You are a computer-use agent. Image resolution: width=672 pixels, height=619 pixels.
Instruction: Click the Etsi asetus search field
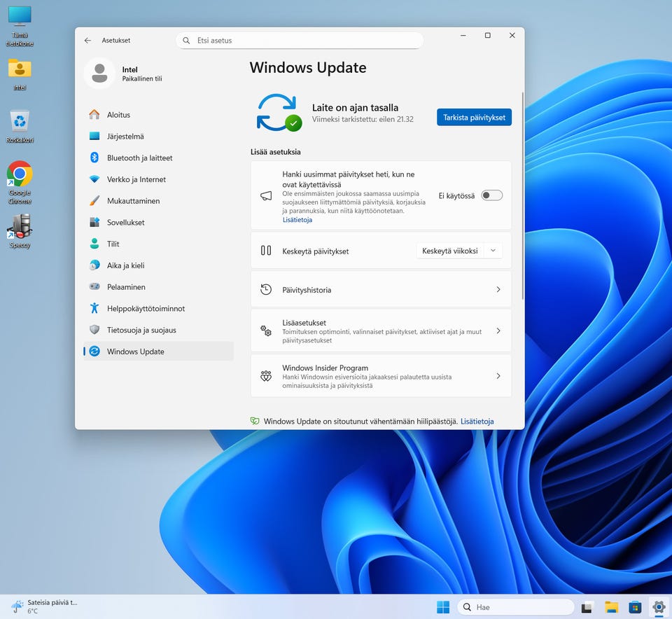click(x=300, y=41)
